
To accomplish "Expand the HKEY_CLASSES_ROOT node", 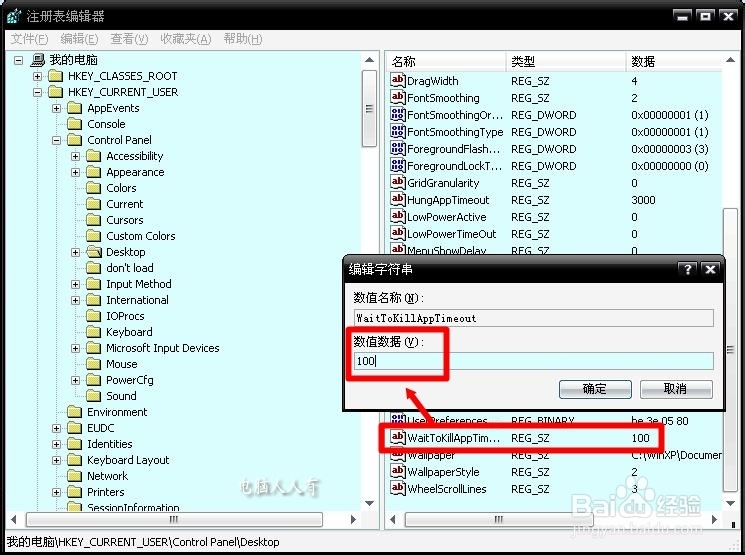I will tap(38, 76).
